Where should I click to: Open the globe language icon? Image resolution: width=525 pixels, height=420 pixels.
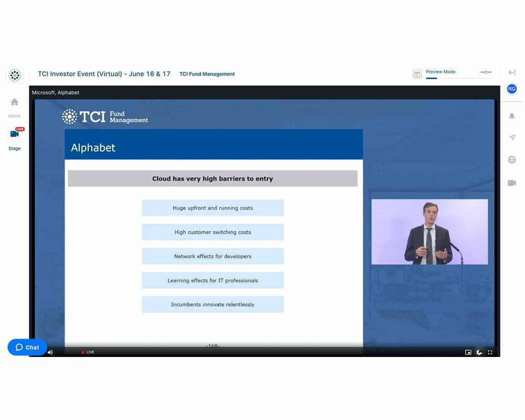[511, 160]
